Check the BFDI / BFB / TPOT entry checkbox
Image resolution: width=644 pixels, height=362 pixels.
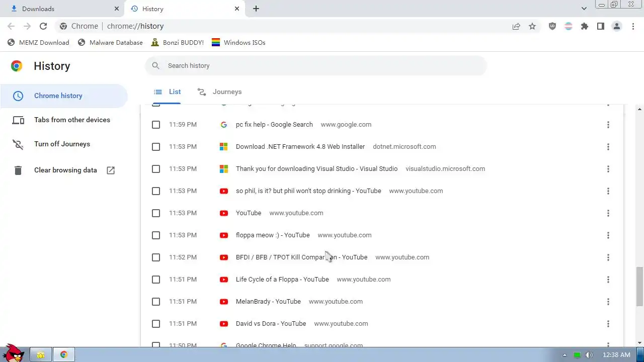(x=156, y=257)
